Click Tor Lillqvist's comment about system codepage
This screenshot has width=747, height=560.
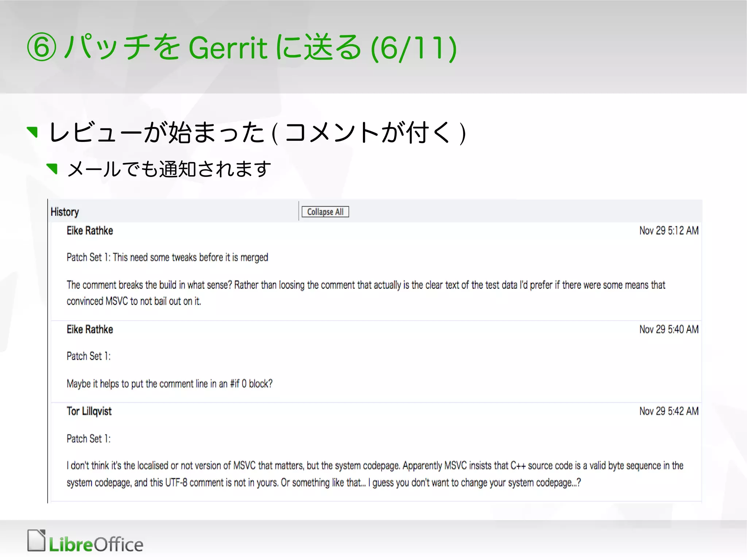pos(375,474)
